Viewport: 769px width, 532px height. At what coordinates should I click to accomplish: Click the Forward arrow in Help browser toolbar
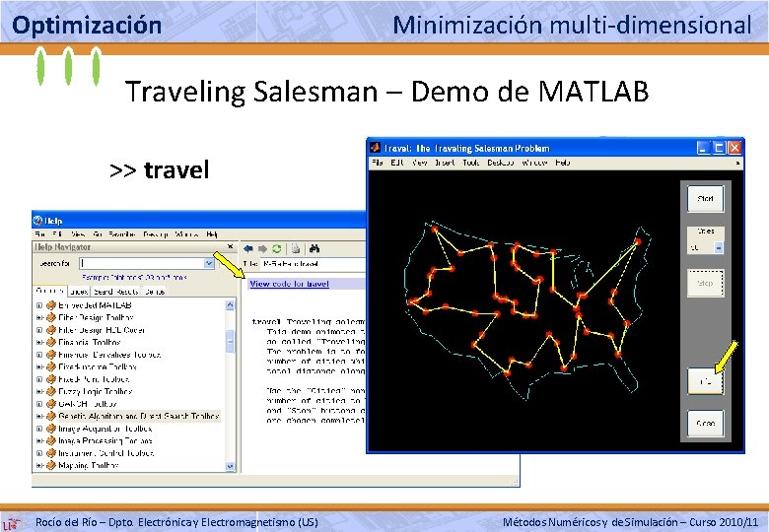tap(262, 248)
